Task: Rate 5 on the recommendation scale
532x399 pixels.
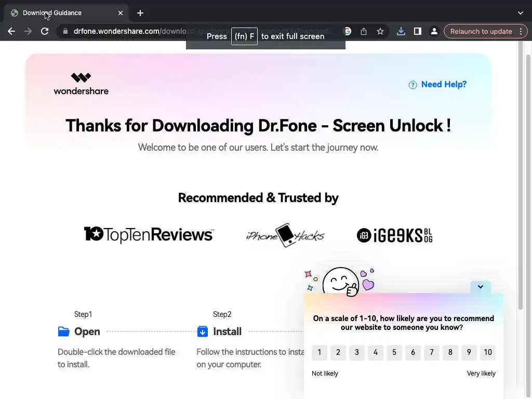Action: [394, 352]
